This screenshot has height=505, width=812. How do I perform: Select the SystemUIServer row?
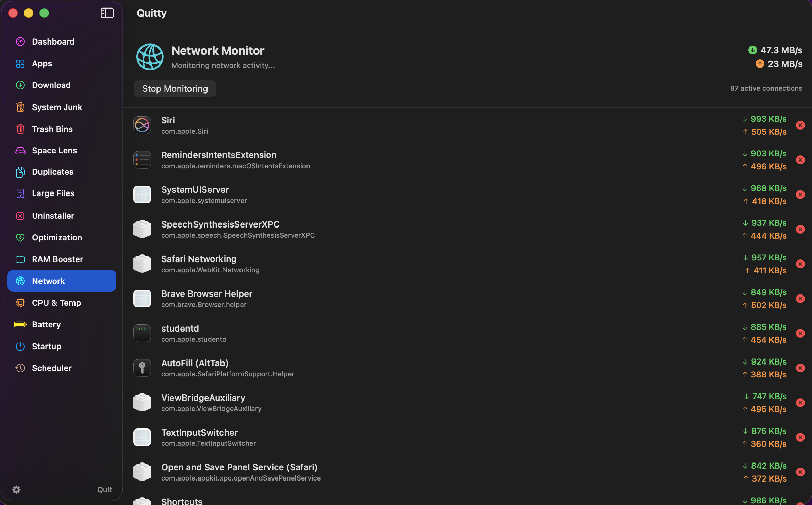(x=408, y=195)
